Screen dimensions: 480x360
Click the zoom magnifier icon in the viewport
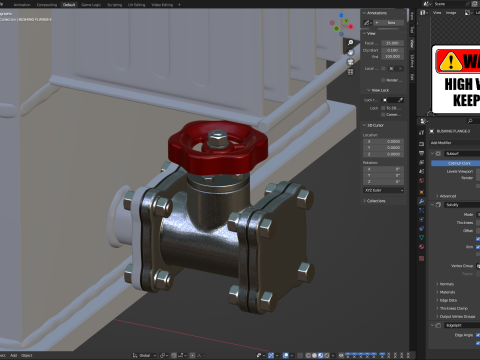coord(350,43)
